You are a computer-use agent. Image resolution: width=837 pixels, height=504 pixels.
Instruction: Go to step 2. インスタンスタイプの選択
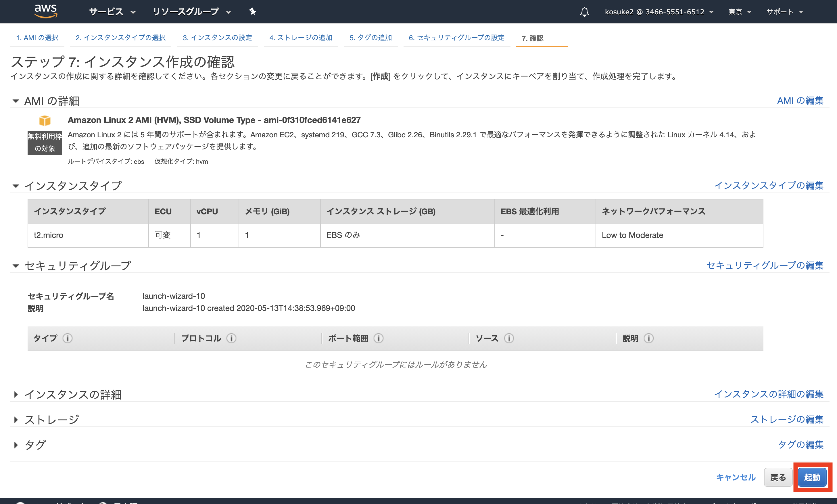[121, 38]
